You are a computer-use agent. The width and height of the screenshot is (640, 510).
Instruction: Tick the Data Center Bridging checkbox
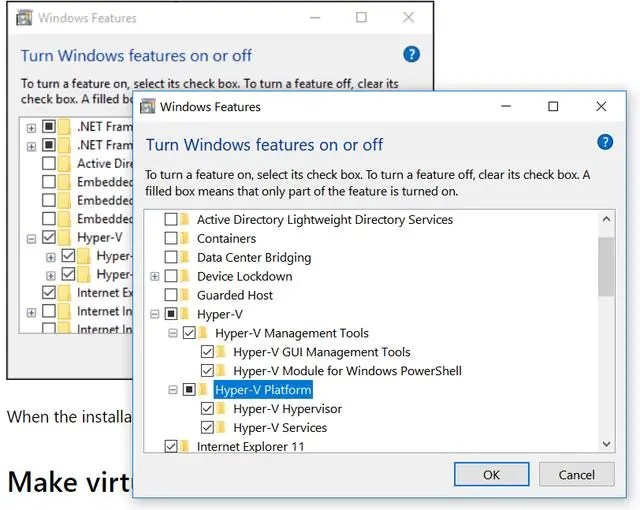point(171,257)
